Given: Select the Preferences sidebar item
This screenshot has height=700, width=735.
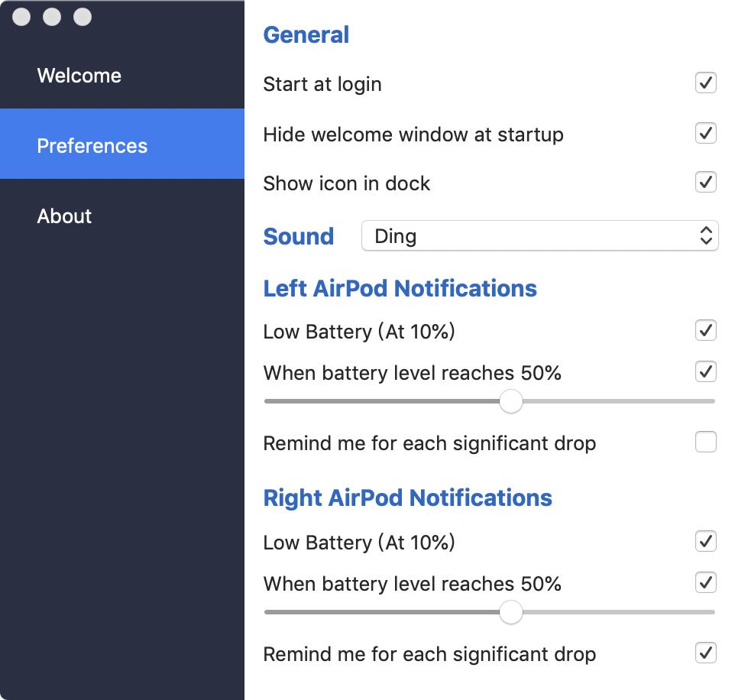Looking at the screenshot, I should pyautogui.click(x=92, y=145).
